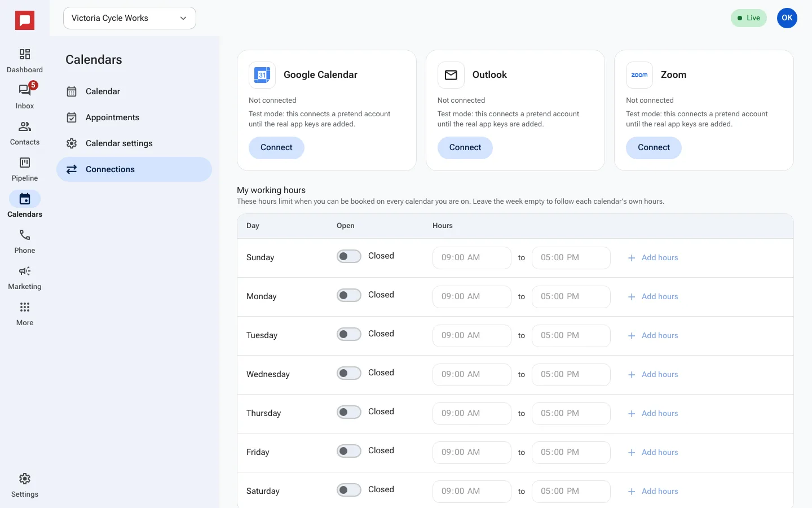
Task: Click the Day column header
Action: 253,226
